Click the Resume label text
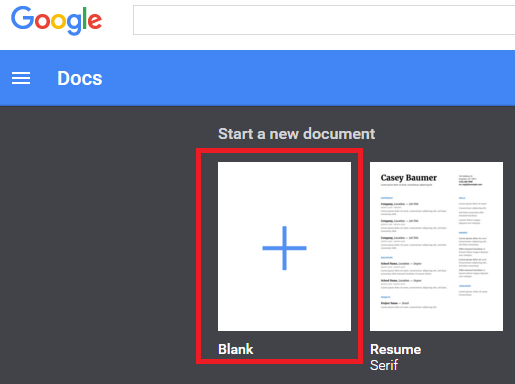This screenshot has width=515, height=384. click(396, 349)
